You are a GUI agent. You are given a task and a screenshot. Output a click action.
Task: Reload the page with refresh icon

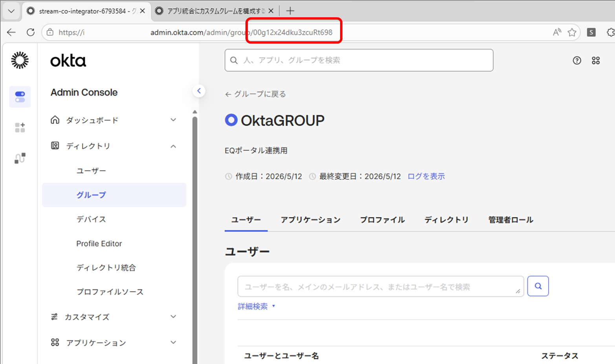30,32
